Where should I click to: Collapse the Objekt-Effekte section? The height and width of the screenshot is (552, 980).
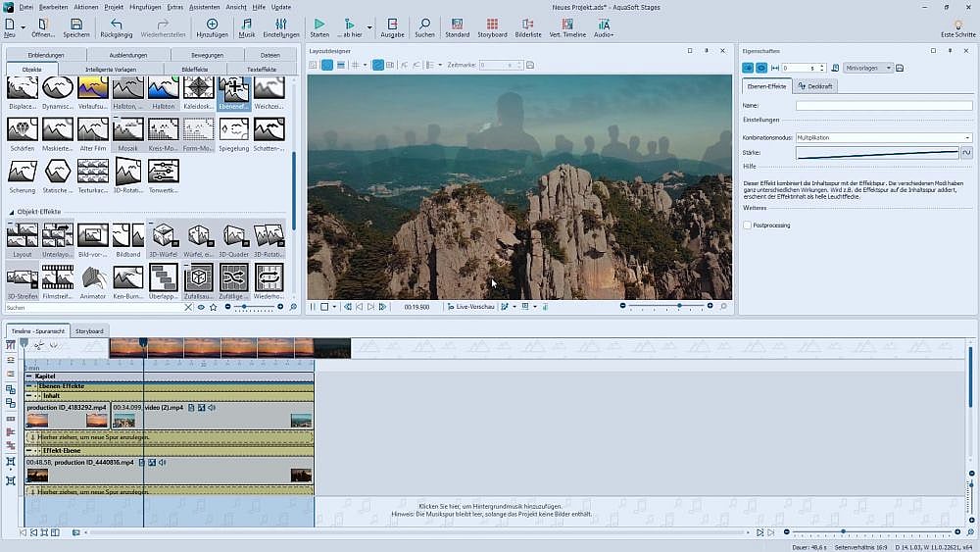12,212
